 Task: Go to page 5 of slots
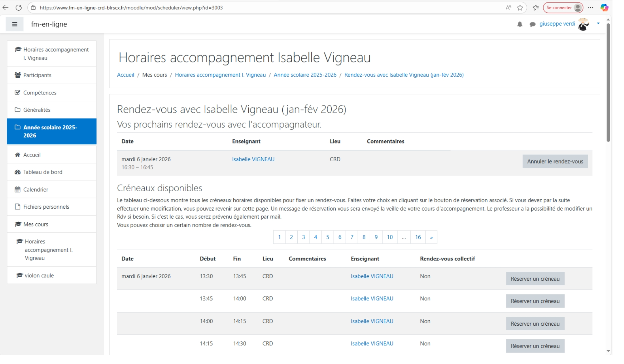[x=327, y=237]
